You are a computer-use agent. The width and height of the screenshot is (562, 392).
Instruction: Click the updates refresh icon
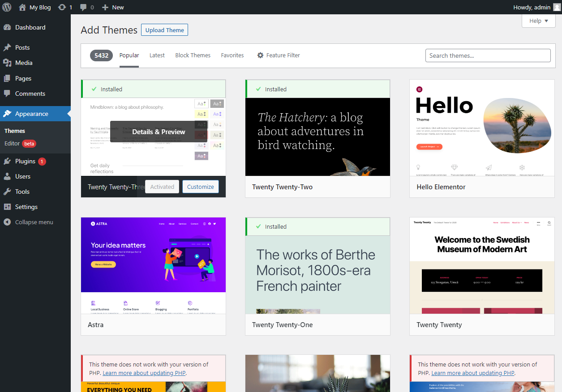(x=62, y=7)
